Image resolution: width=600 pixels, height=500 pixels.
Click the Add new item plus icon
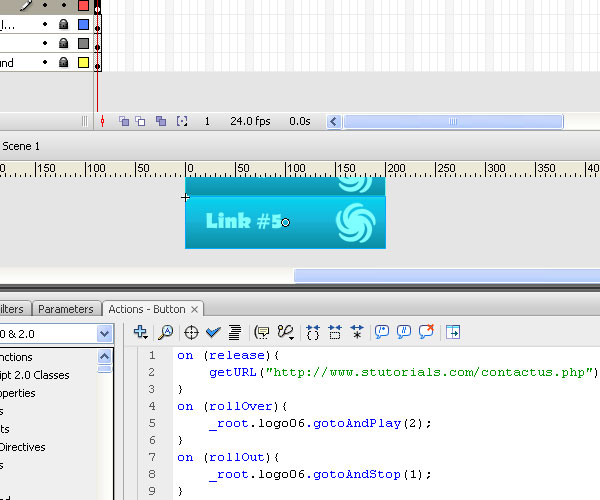coord(140,332)
